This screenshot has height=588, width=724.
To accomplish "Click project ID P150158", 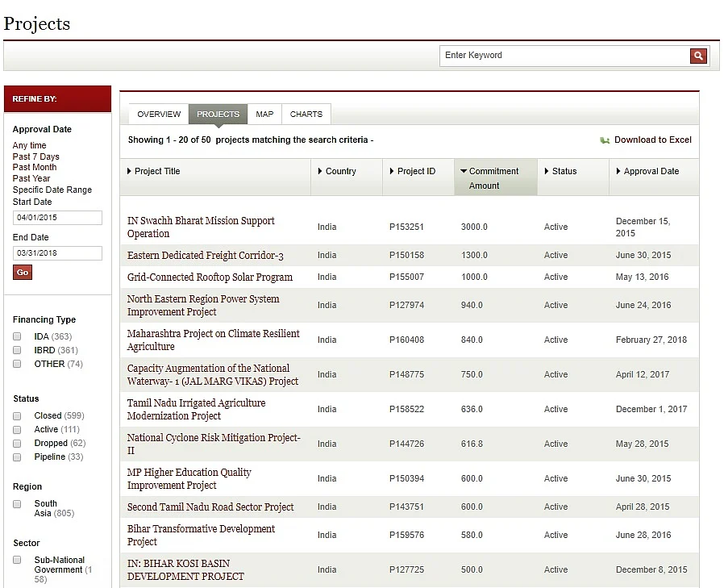I will tap(406, 255).
